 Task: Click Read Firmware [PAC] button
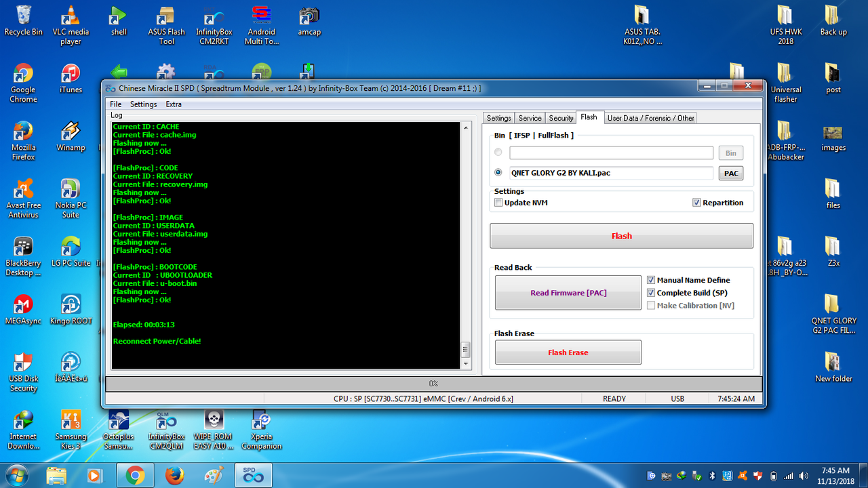tap(568, 293)
